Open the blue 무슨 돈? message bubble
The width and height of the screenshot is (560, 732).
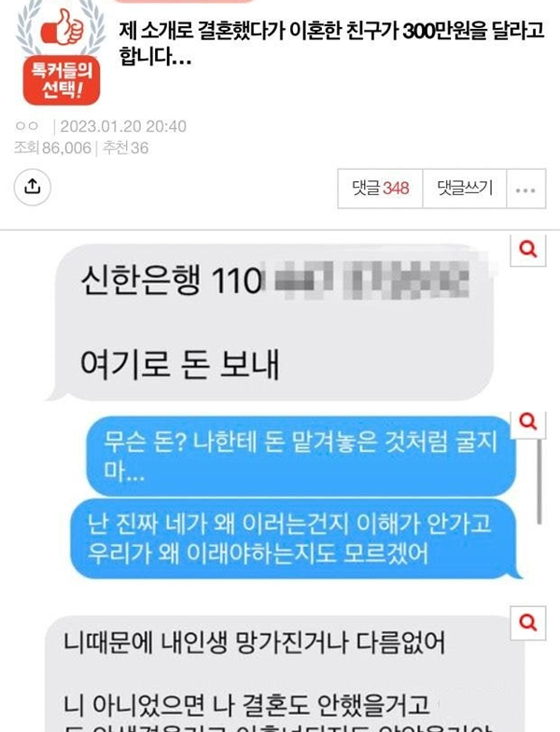point(301,456)
